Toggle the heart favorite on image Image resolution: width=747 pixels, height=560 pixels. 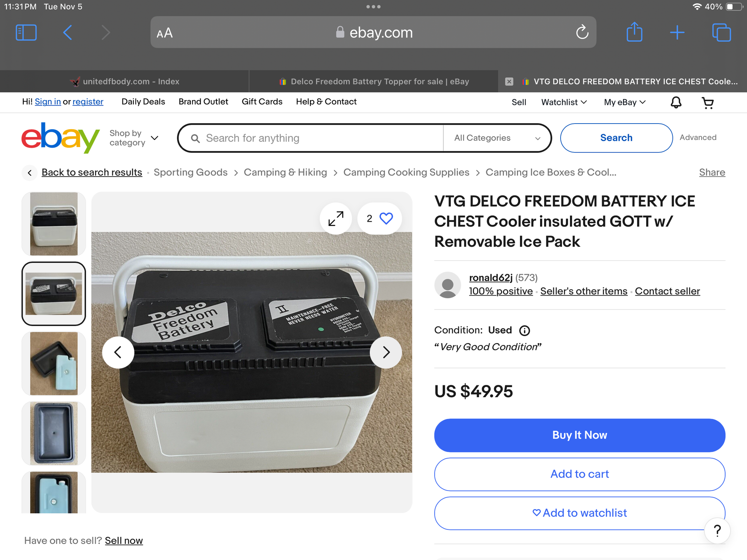386,218
